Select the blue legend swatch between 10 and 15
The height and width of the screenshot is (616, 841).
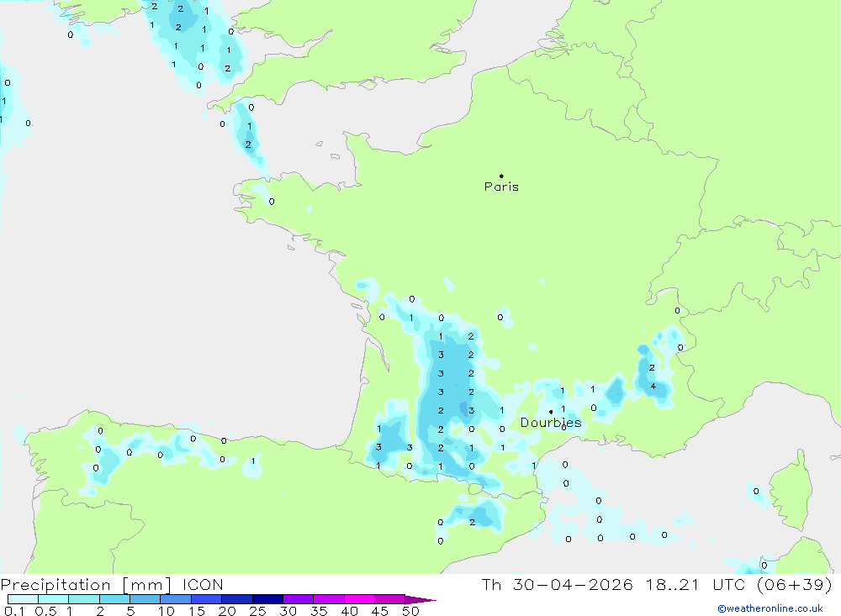pyautogui.click(x=176, y=599)
